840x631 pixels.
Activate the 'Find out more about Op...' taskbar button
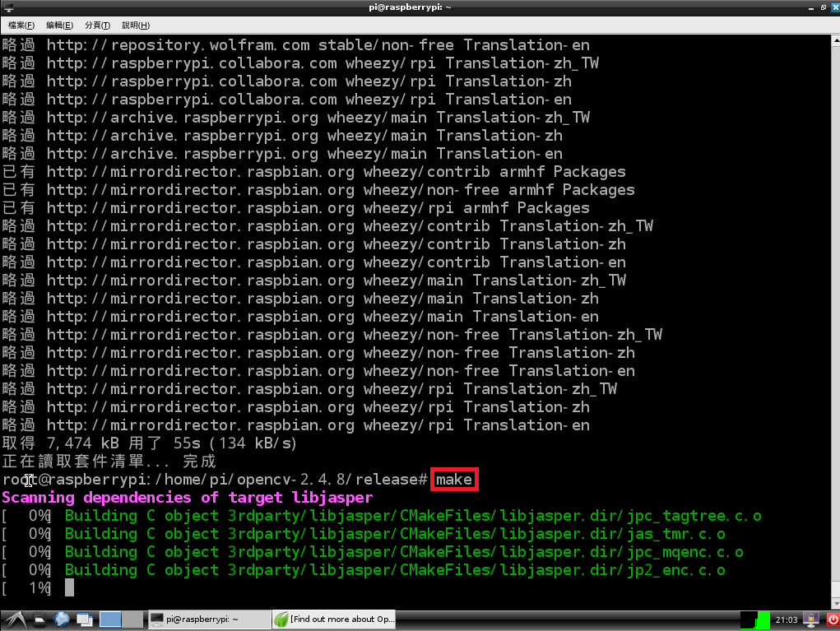(334, 619)
